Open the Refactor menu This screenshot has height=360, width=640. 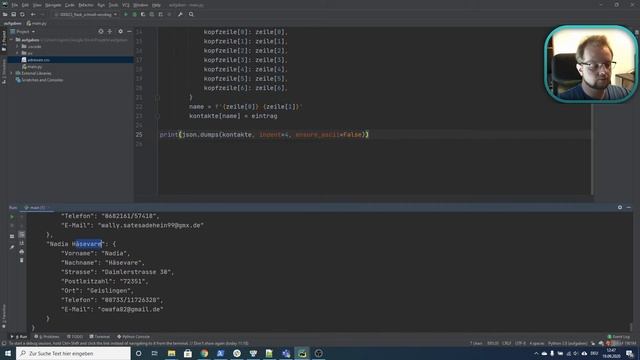coord(86,5)
